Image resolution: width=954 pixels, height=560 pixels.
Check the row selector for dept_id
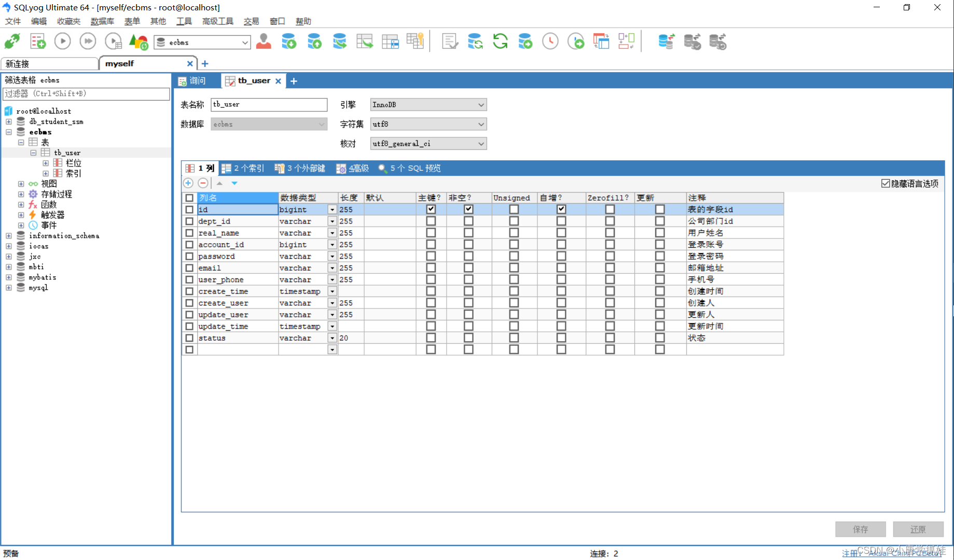coord(189,221)
